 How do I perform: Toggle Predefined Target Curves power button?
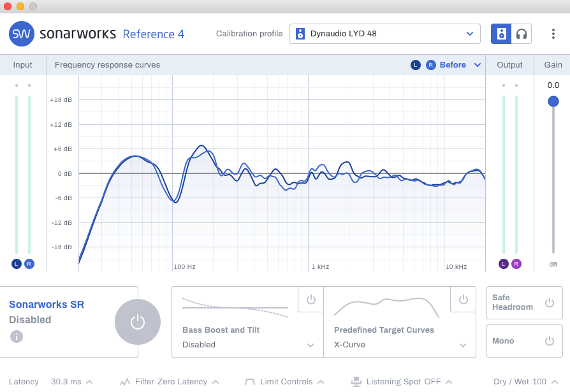point(463,300)
